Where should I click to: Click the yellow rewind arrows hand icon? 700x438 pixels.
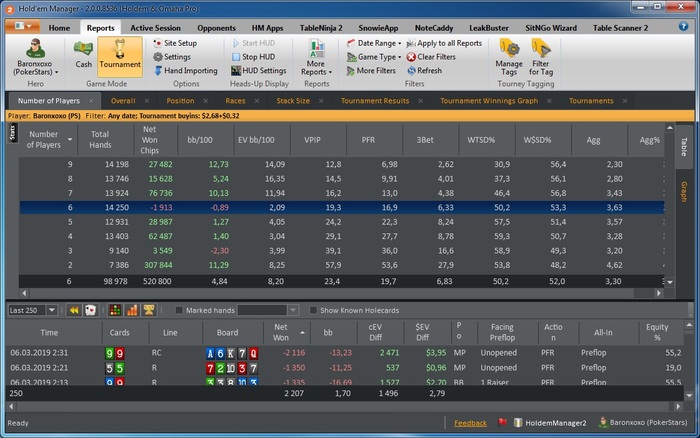point(74,310)
